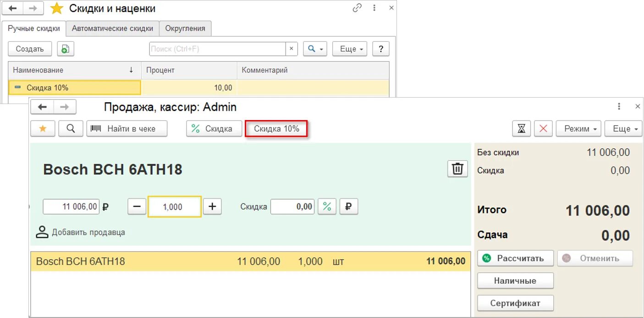This screenshot has height=318, width=644.
Task: Apply the Скидка 10% quick button
Action: pos(276,129)
